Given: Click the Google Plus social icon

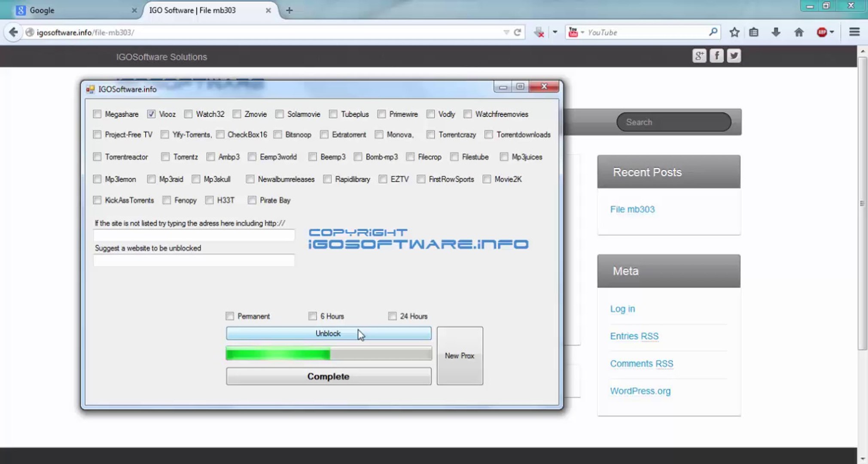Looking at the screenshot, I should coord(699,56).
